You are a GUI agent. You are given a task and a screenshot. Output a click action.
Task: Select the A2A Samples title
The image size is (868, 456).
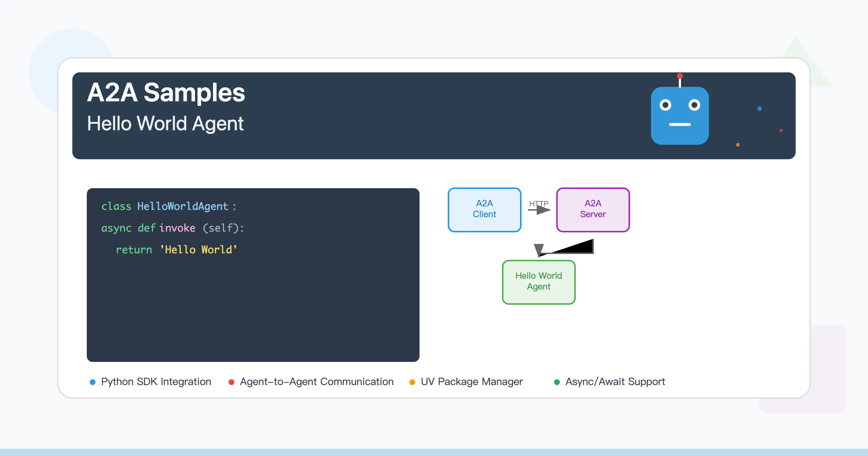(x=166, y=93)
